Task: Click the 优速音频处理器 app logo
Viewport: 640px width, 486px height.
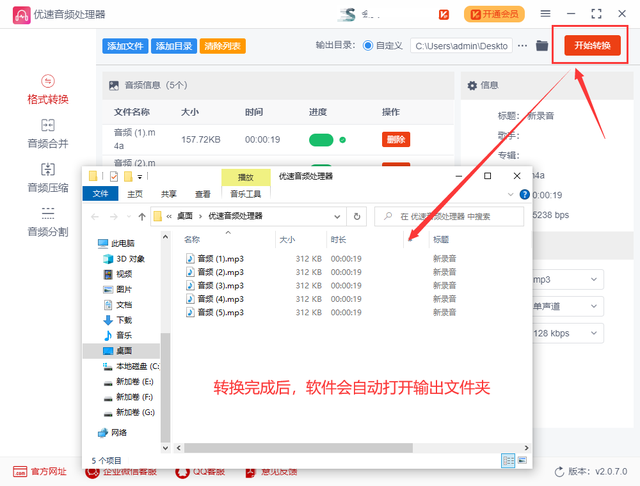Action: pyautogui.click(x=21, y=15)
